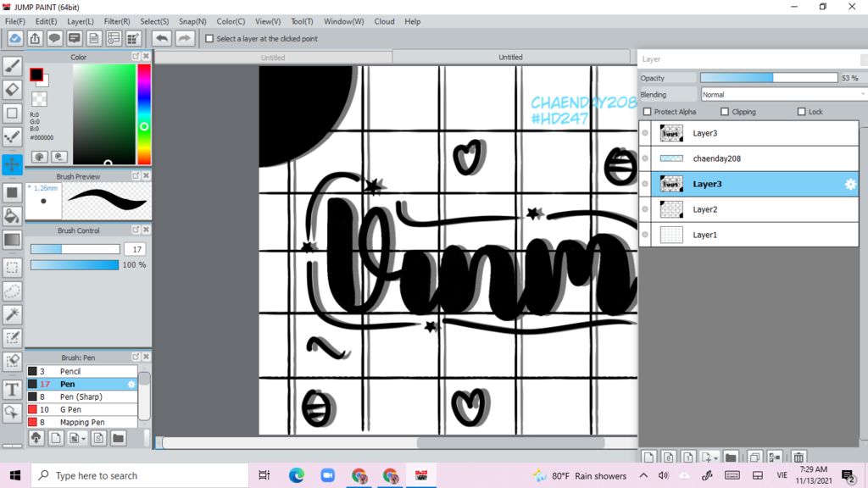Enable the Protect Alpha checkbox
This screenshot has height=488, width=868.
[x=647, y=112]
